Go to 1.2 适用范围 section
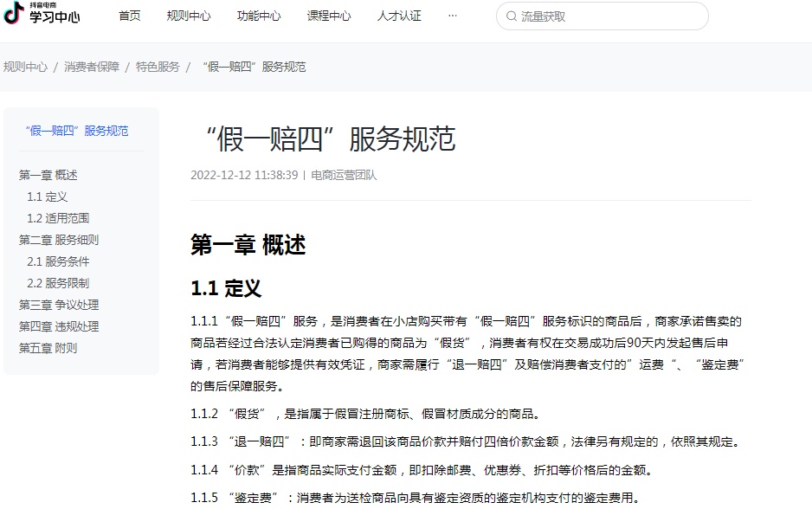The image size is (812, 509). pyautogui.click(x=58, y=218)
